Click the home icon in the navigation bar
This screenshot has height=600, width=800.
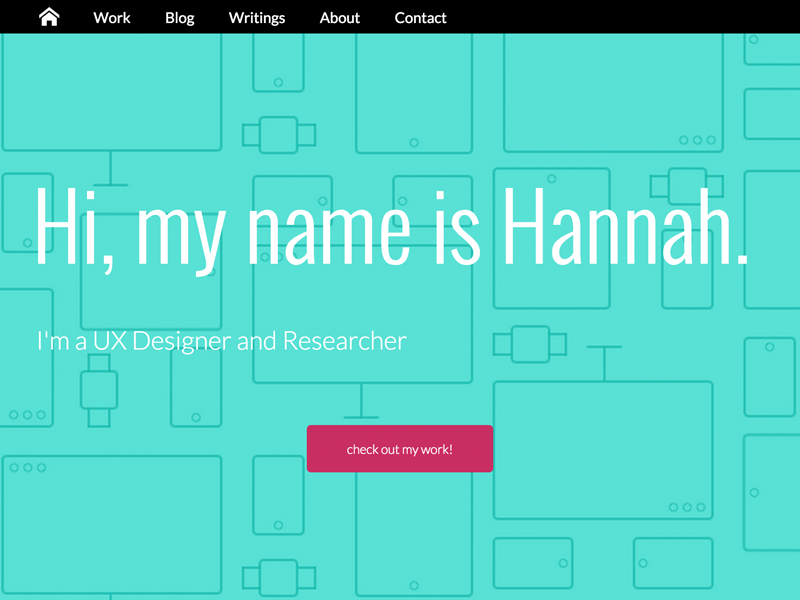(48, 17)
